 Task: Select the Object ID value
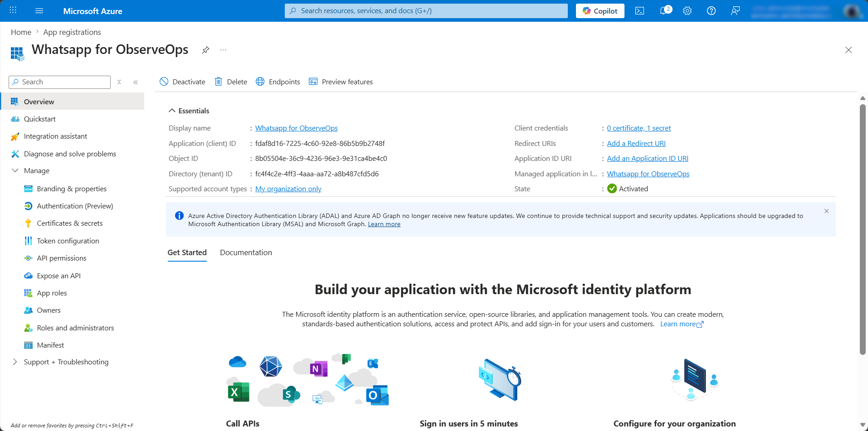(x=321, y=159)
